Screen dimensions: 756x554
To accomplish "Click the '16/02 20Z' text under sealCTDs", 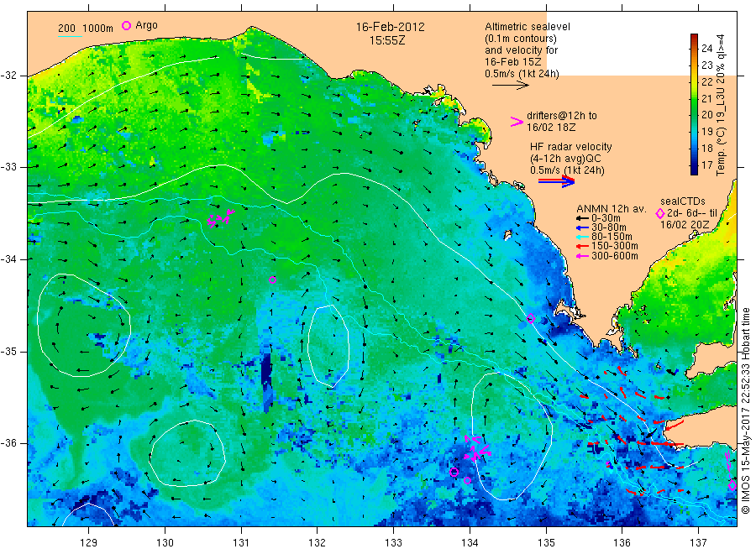I will [x=685, y=225].
